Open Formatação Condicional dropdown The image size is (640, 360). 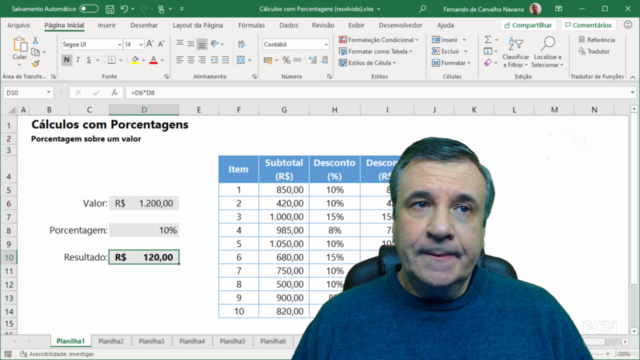(x=379, y=40)
